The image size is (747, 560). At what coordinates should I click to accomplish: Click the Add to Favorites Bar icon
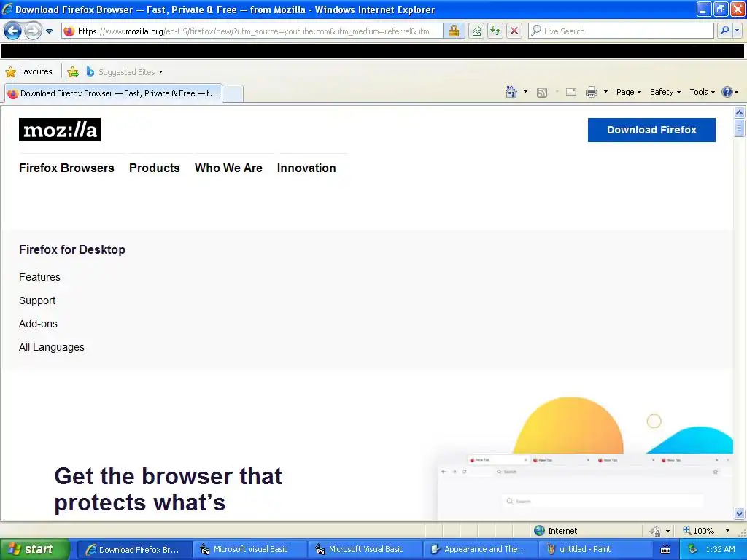click(73, 72)
